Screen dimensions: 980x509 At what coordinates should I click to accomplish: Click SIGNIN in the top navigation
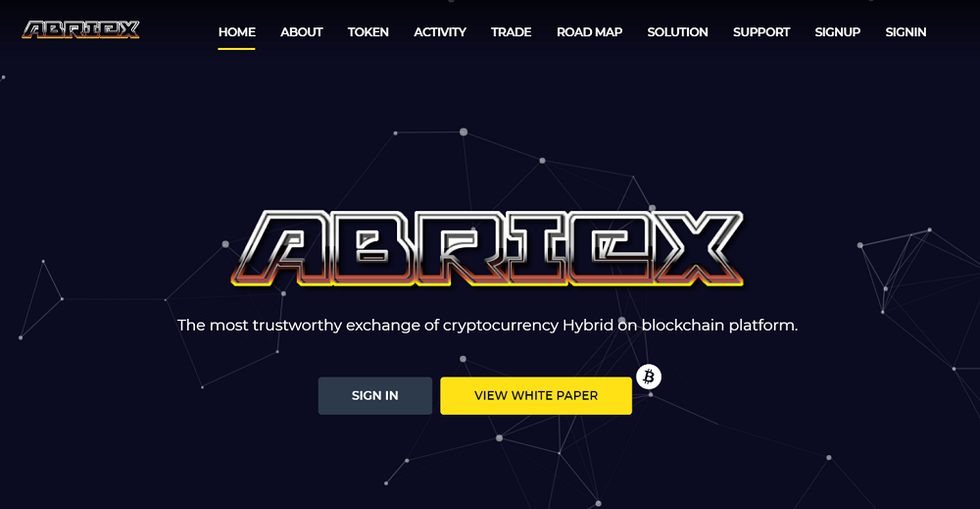pos(906,32)
